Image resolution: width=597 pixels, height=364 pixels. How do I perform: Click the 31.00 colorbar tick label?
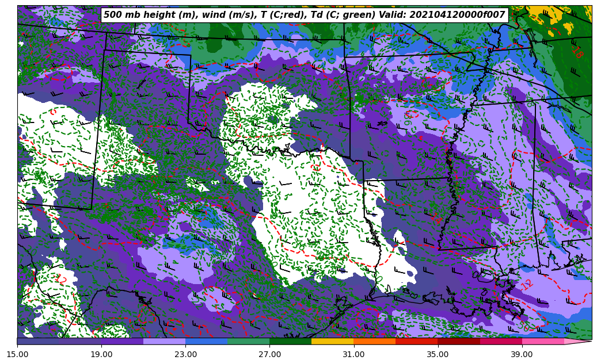click(353, 354)
